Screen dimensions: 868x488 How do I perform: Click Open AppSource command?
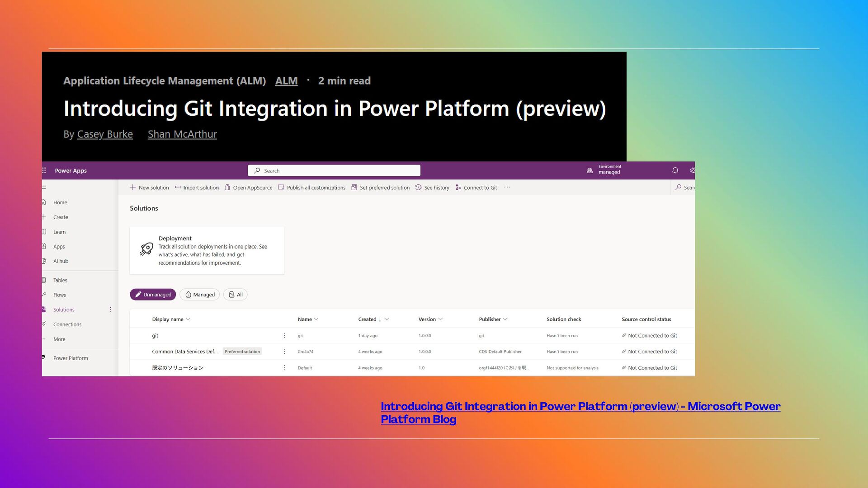tap(249, 188)
